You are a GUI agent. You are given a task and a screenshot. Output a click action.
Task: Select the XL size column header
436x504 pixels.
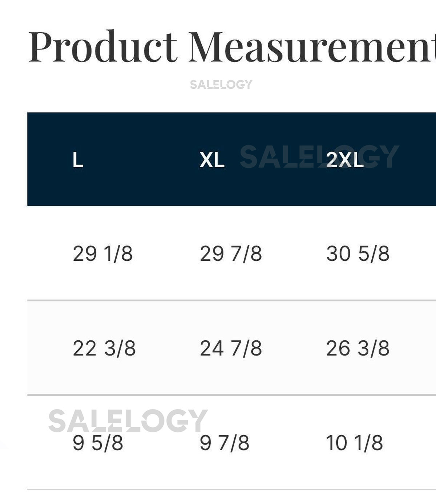(x=212, y=160)
